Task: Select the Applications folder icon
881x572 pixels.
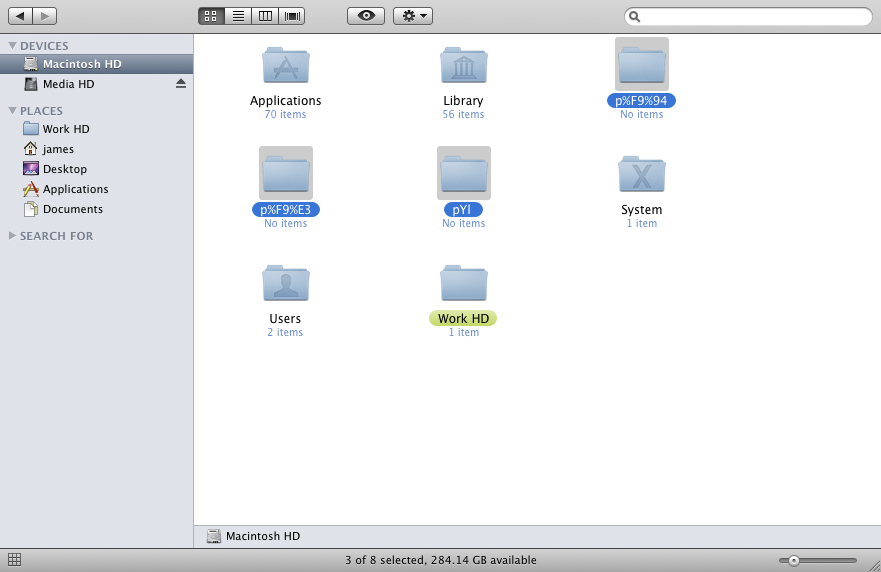Action: click(286, 65)
